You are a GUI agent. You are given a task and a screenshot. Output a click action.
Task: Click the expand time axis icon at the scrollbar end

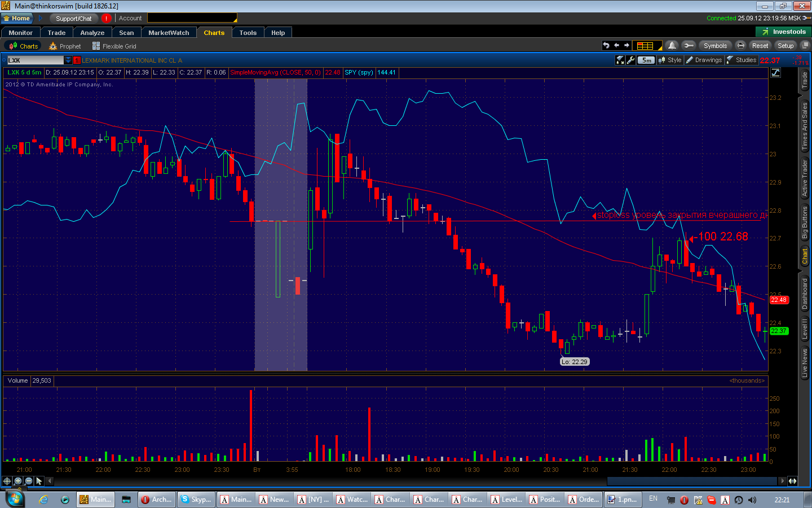click(x=792, y=481)
